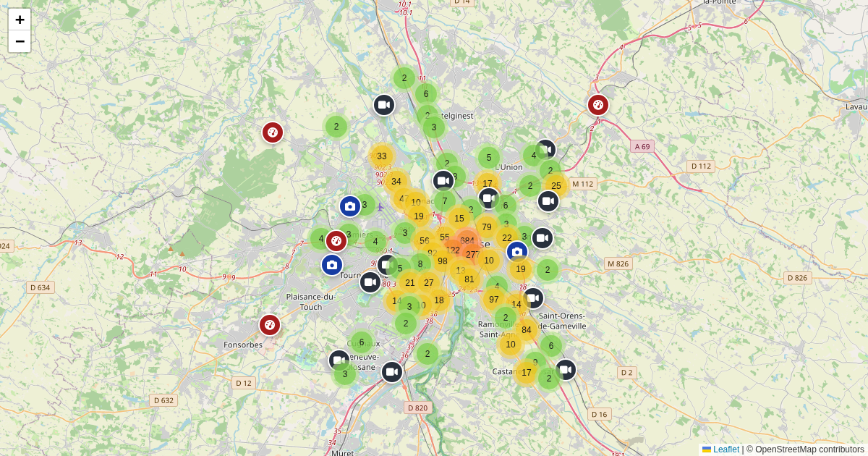The height and width of the screenshot is (456, 868).
Task: Select the video camera marker southeast of Castanet
Action: point(566,370)
